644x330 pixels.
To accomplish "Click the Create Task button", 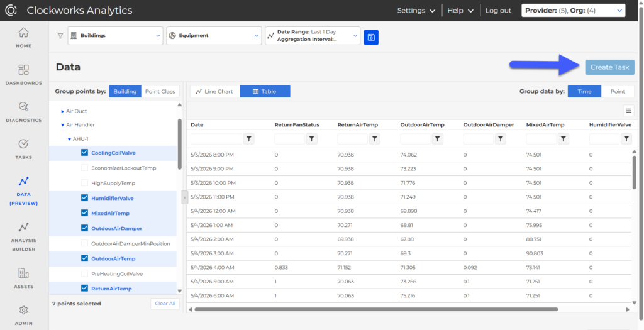I will tap(609, 67).
